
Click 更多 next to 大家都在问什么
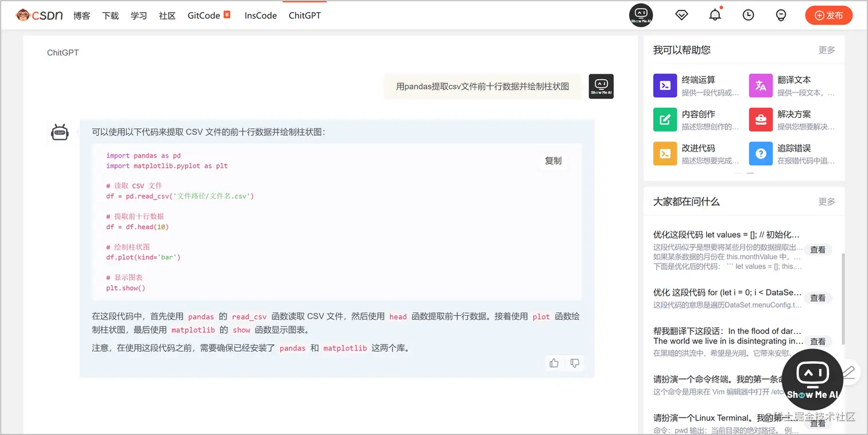pos(827,201)
